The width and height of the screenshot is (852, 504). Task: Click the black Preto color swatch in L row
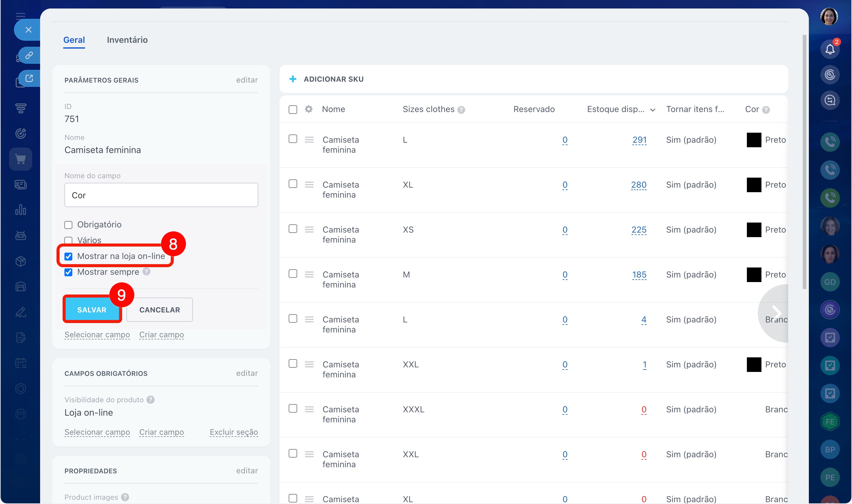coord(754,140)
